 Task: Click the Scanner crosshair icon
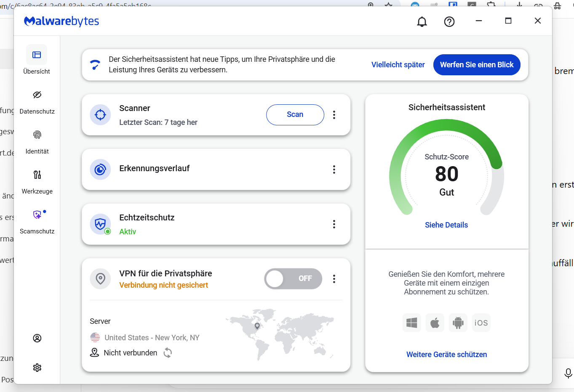(100, 114)
